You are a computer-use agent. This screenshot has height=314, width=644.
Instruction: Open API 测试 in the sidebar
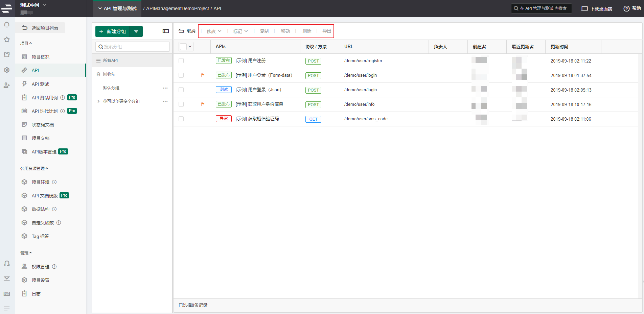[x=40, y=84]
